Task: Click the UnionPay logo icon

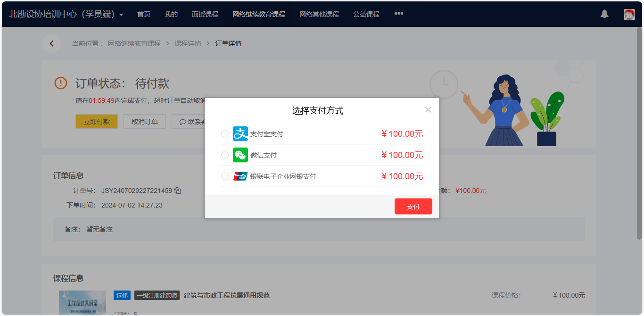Action: pyautogui.click(x=240, y=176)
